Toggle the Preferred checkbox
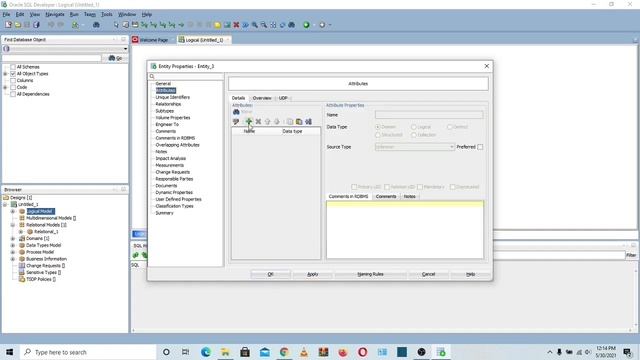 pos(480,147)
